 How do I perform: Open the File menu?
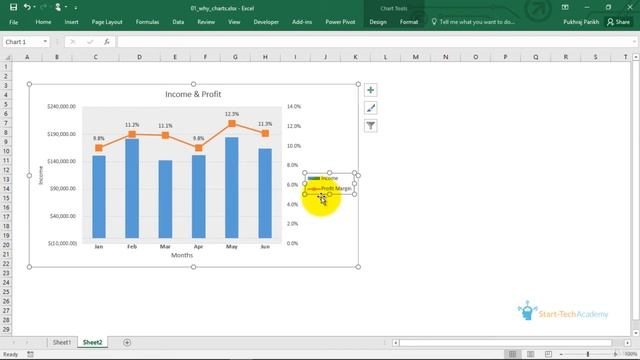13,22
